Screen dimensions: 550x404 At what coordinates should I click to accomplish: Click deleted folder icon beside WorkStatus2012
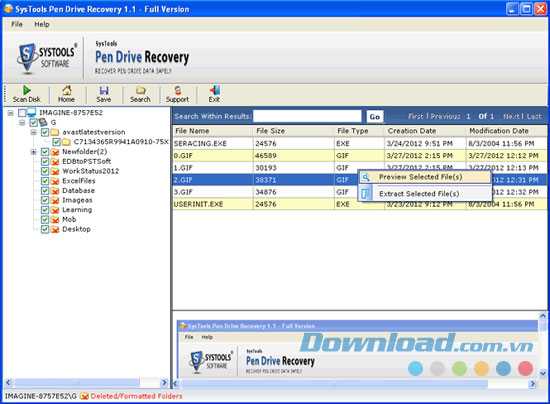tap(54, 171)
